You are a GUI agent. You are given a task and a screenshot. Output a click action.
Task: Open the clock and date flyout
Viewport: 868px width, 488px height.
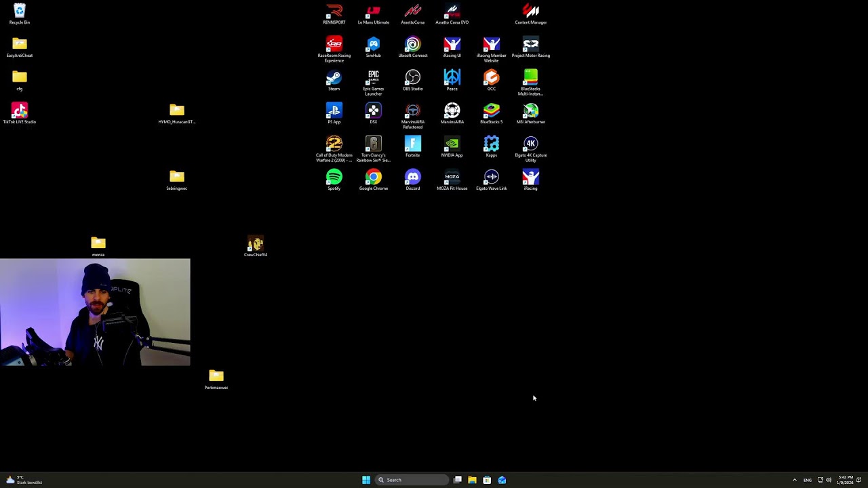845,480
